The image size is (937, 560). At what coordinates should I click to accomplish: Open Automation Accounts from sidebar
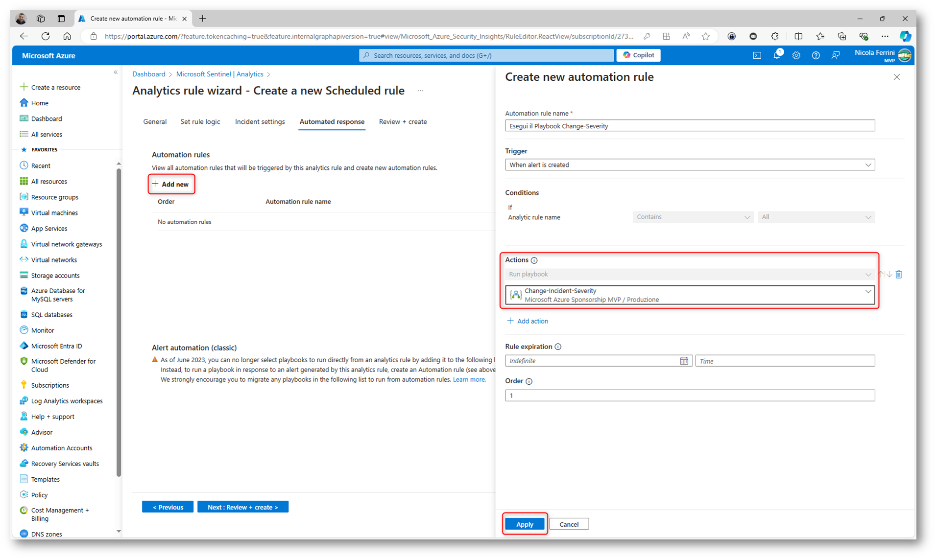coord(61,448)
